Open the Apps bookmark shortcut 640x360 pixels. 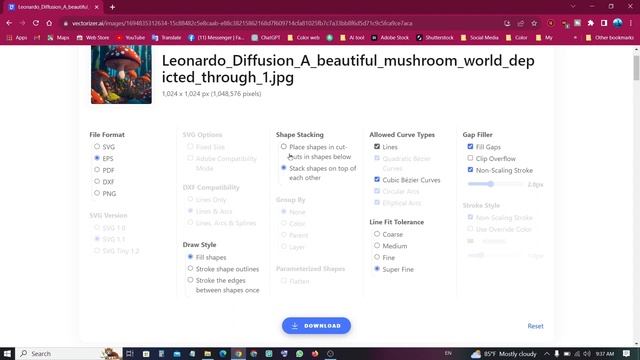pyautogui.click(x=17, y=38)
